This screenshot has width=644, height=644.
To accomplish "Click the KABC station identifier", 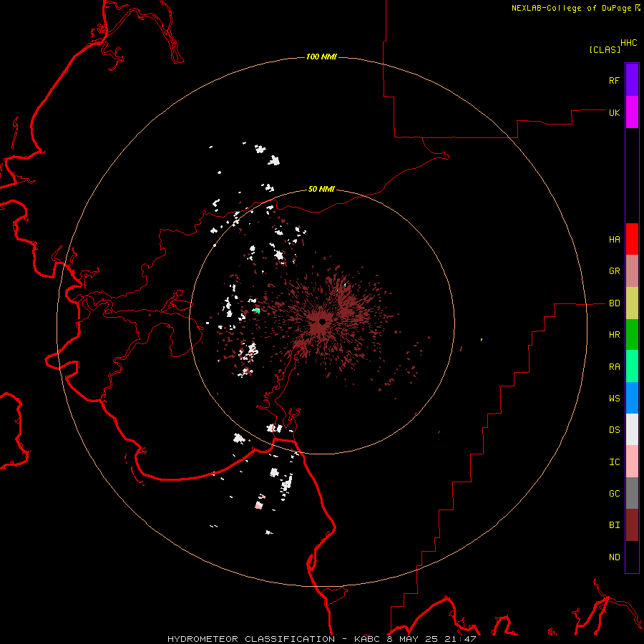I will click(x=367, y=639).
